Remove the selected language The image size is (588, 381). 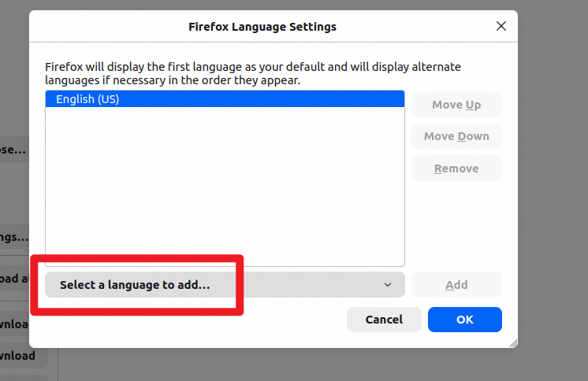[x=456, y=168]
